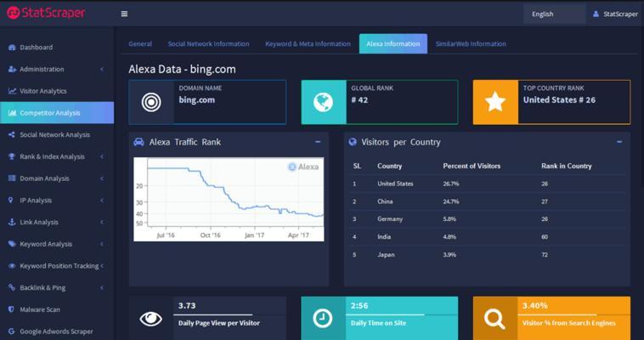
Task: Click the Alexa traffic rank graph
Action: 229,199
